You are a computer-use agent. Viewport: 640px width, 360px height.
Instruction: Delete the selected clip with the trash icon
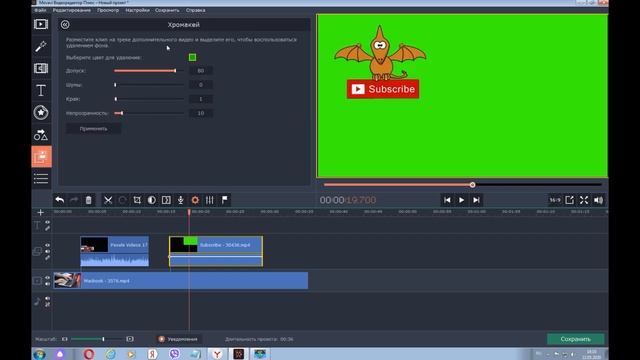89,200
